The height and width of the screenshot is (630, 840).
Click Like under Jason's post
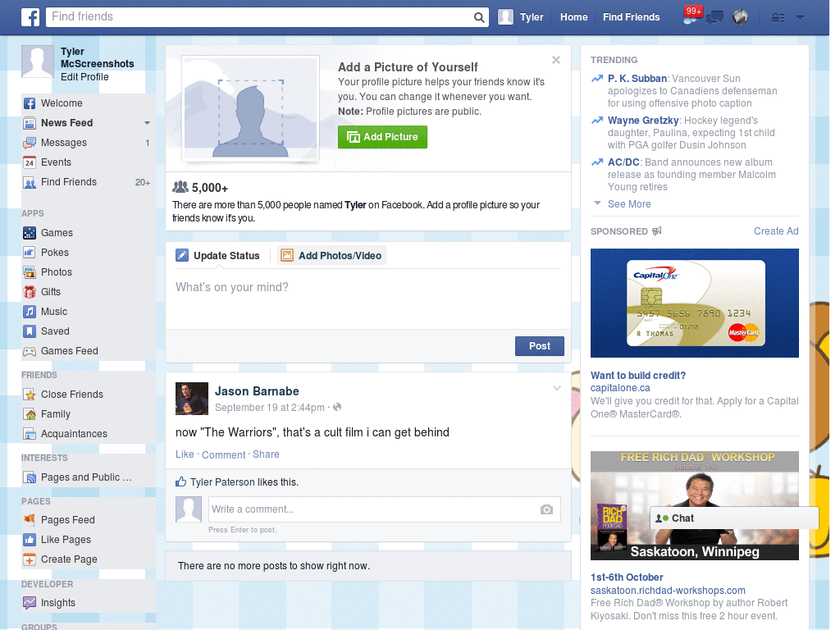click(x=185, y=454)
